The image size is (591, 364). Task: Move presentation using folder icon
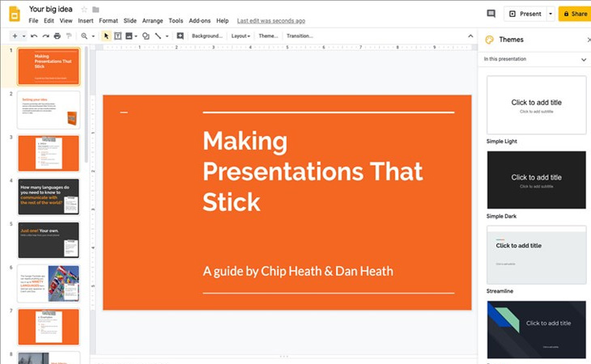point(96,10)
